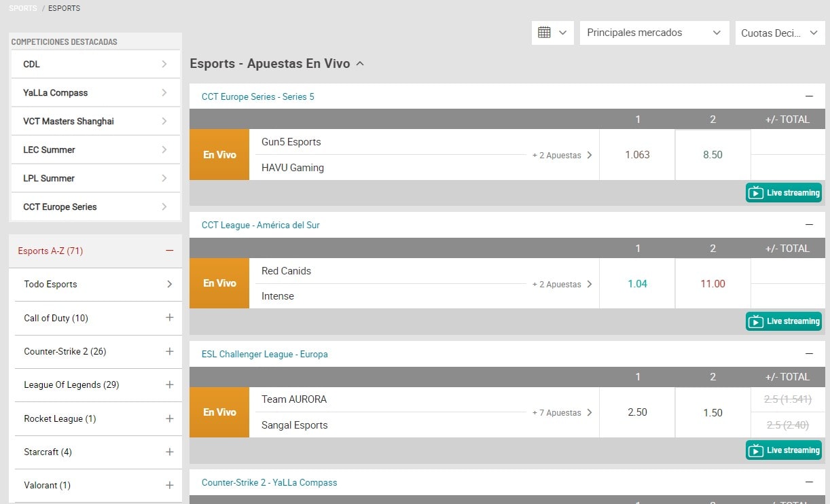The height and width of the screenshot is (504, 830).
Task: Open LPL Summer competition
Action: pos(95,178)
